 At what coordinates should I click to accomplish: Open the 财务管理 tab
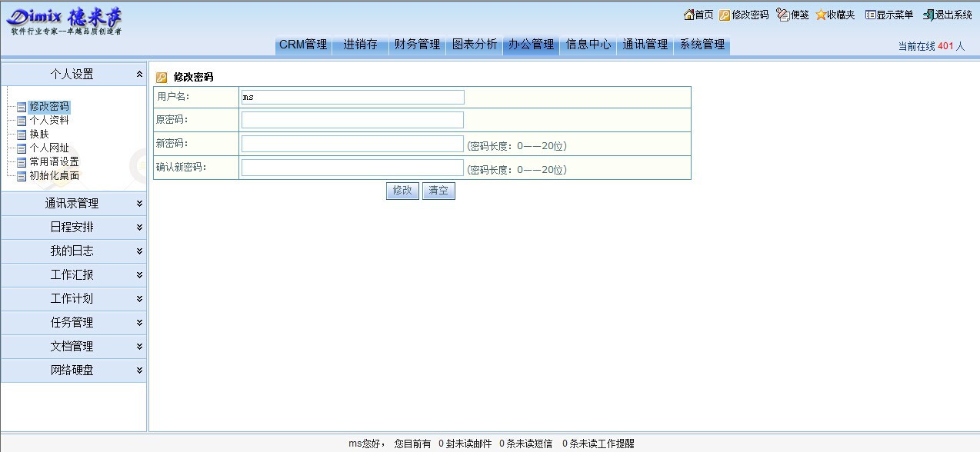(417, 45)
